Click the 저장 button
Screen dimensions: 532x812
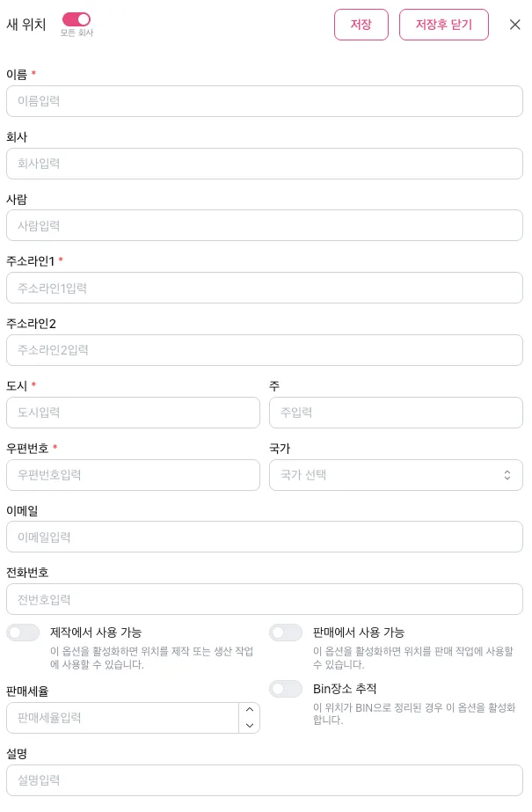pos(361,25)
